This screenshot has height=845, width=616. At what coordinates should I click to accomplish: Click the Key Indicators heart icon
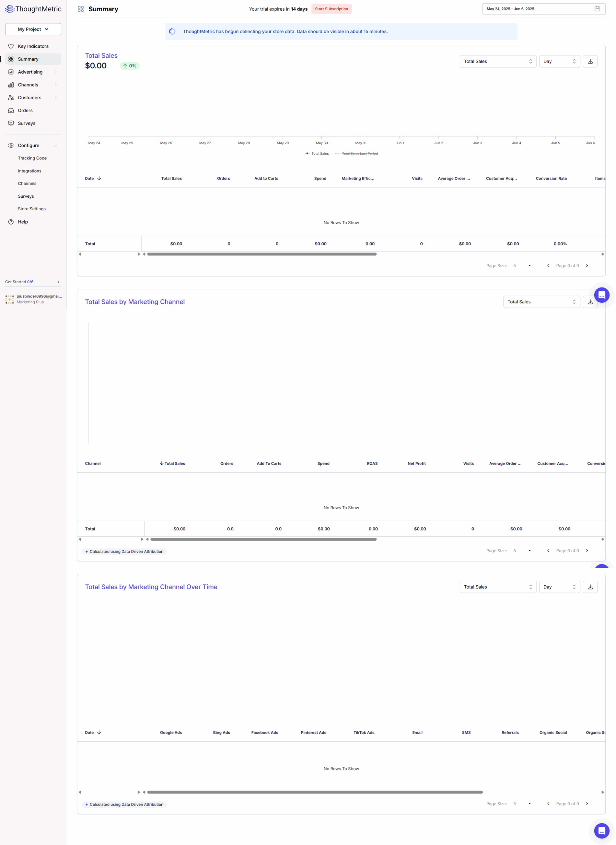pos(11,46)
